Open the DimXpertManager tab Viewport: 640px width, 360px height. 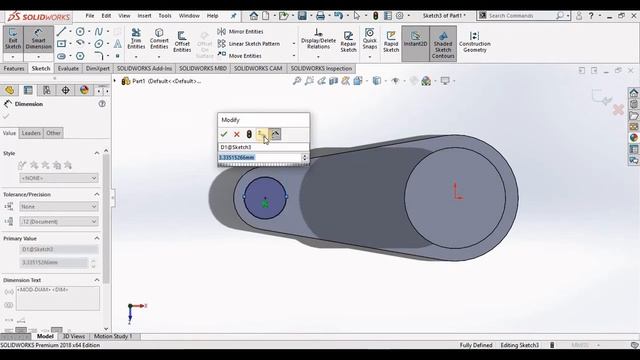pyautogui.click(x=65, y=90)
